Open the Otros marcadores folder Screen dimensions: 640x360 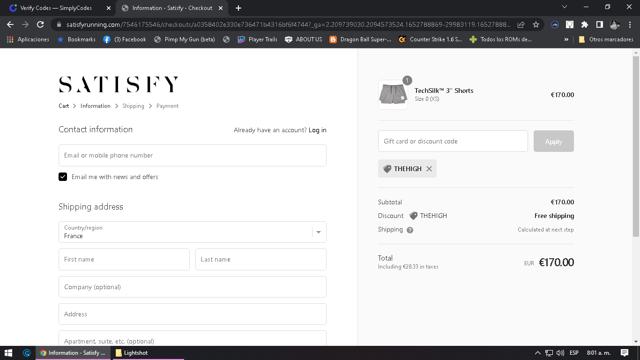coord(606,39)
